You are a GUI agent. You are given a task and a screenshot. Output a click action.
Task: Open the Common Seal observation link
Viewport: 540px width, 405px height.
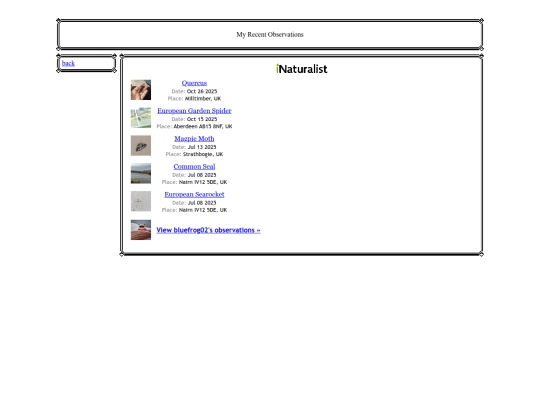pyautogui.click(x=194, y=166)
